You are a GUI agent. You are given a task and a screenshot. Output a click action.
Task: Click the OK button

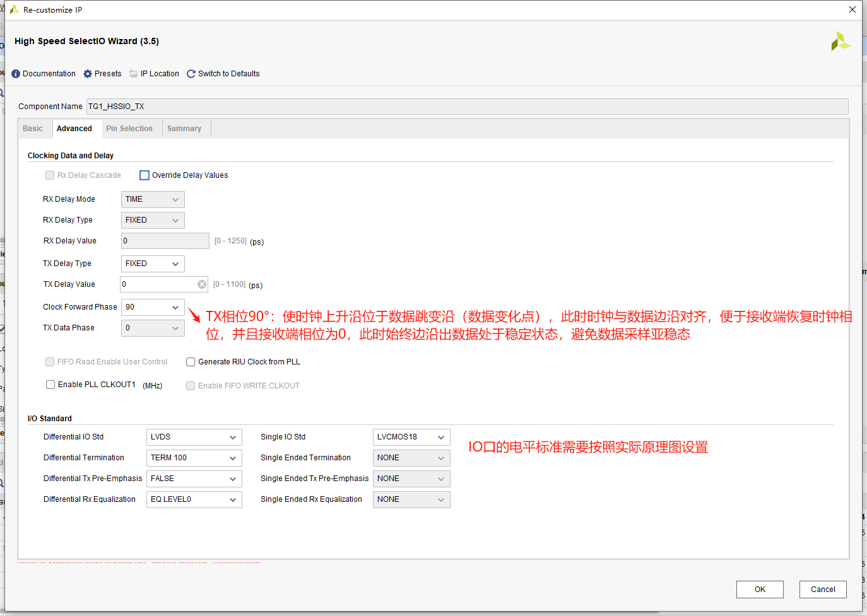(x=760, y=590)
